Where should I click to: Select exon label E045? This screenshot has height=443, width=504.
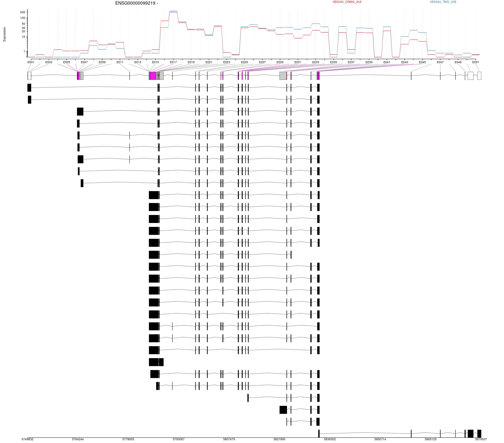422,62
